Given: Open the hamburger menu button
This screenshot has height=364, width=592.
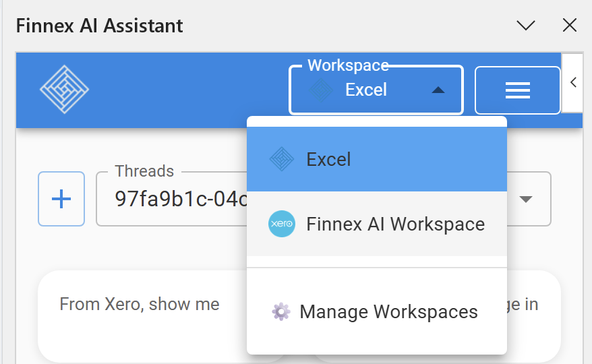Looking at the screenshot, I should 518,90.
